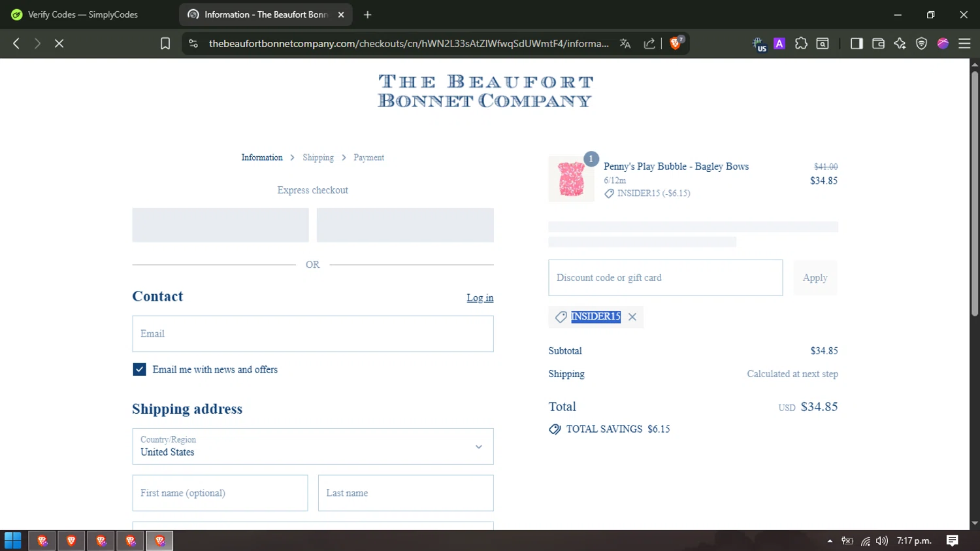Click the highlighted INSIDER15 tag text
Screen dimensions: 980x551
pos(596,316)
